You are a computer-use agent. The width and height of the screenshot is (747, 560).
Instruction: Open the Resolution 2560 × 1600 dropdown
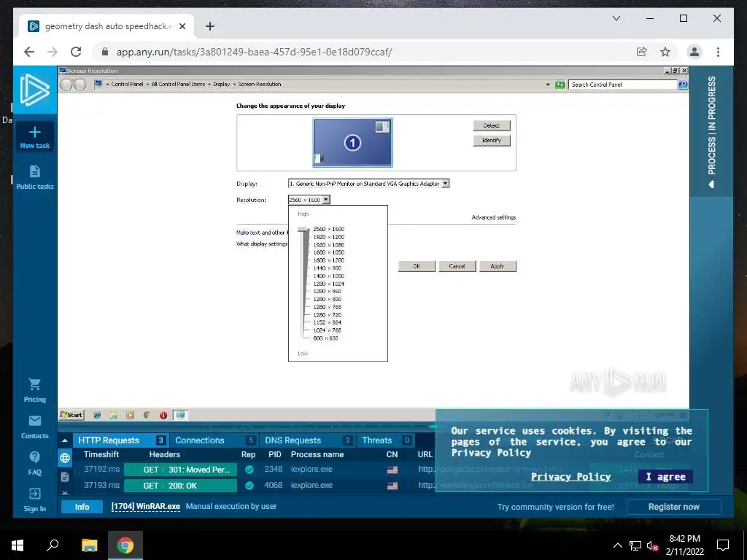[326, 200]
